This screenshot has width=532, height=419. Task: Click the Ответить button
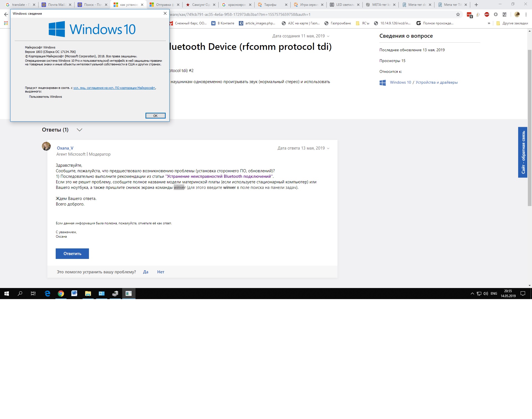coord(72,254)
